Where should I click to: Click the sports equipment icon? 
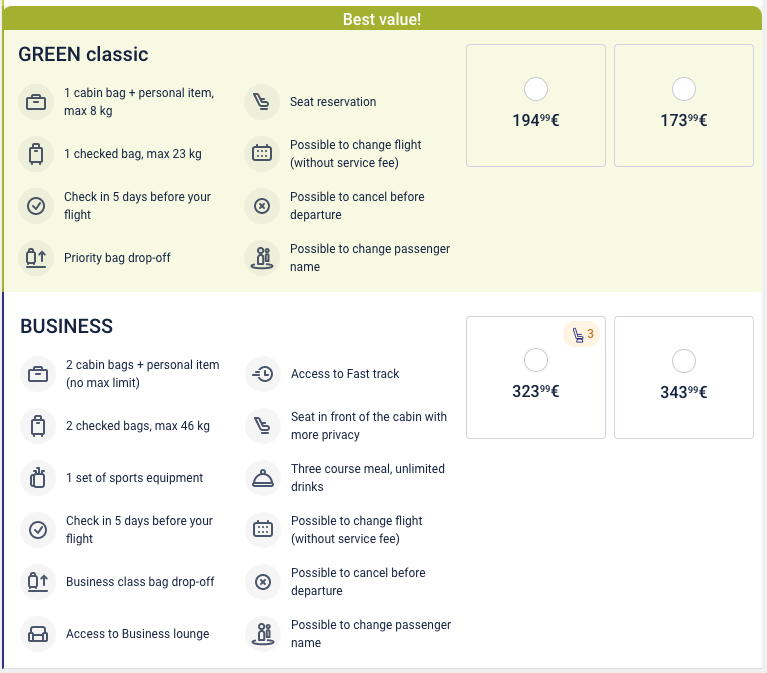point(38,478)
